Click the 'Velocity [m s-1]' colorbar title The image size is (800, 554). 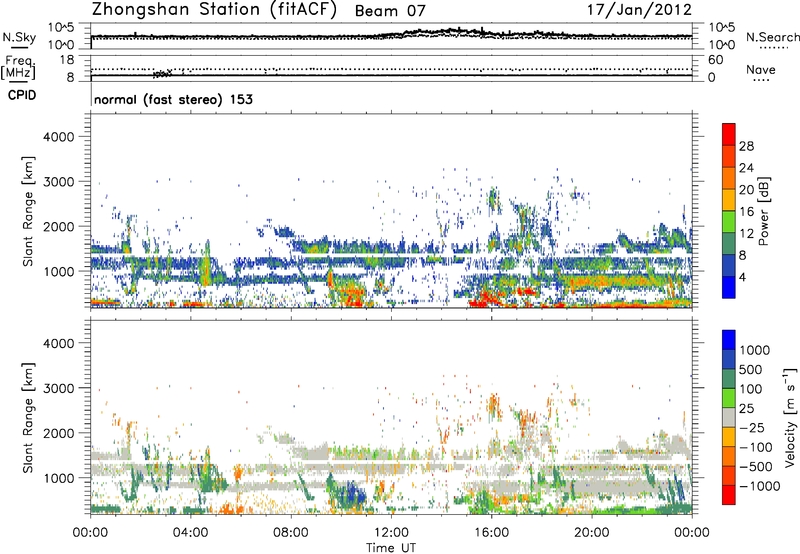pos(791,417)
